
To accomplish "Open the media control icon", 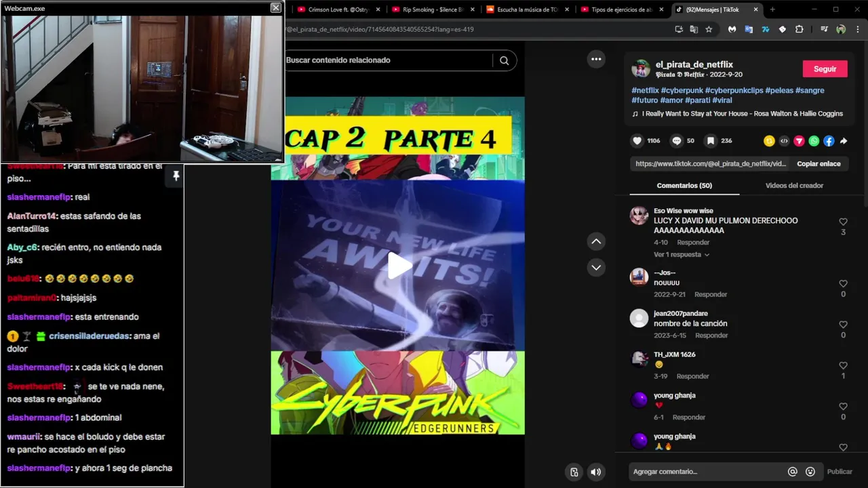I will (x=824, y=29).
